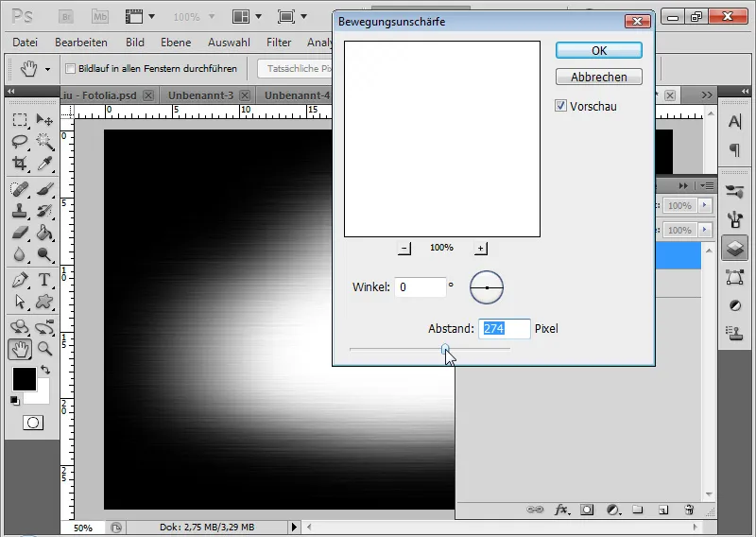
Task: Open the Bearbeiten menu
Action: [81, 43]
